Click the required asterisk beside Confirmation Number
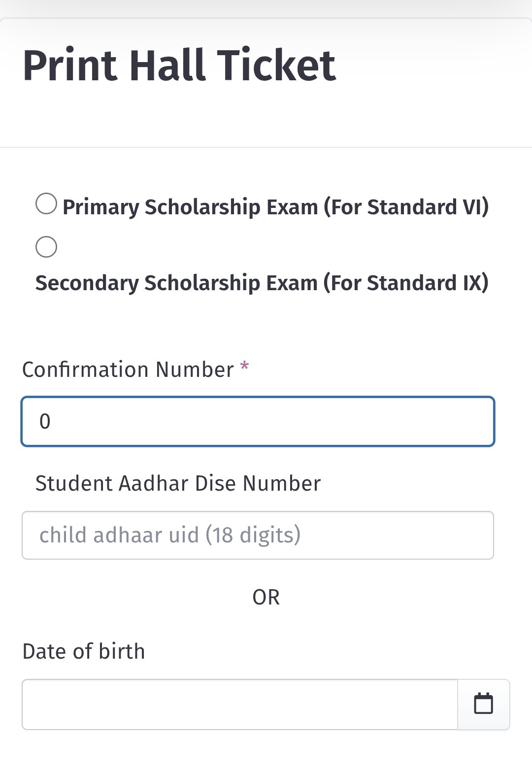Image resolution: width=532 pixels, height=770 pixels. [x=244, y=367]
